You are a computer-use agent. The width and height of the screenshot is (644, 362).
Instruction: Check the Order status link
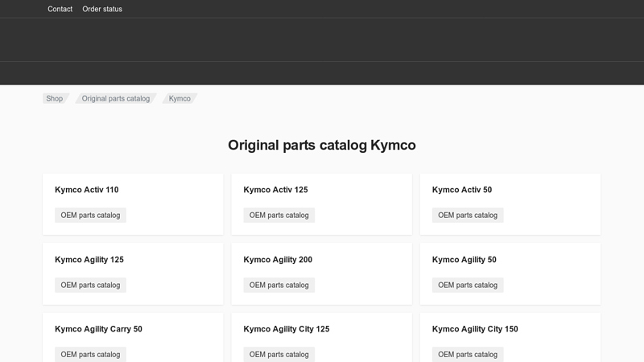click(x=102, y=9)
